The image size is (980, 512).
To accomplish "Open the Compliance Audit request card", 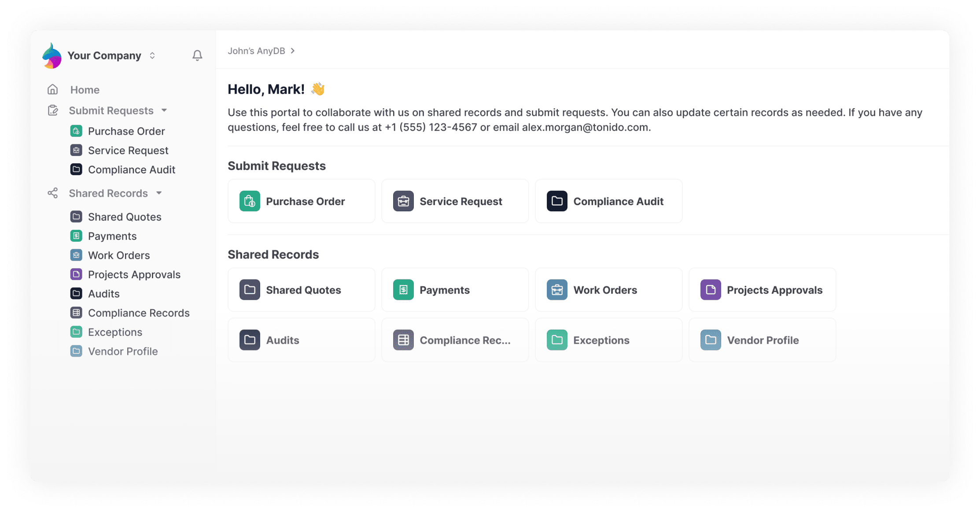I will click(608, 201).
